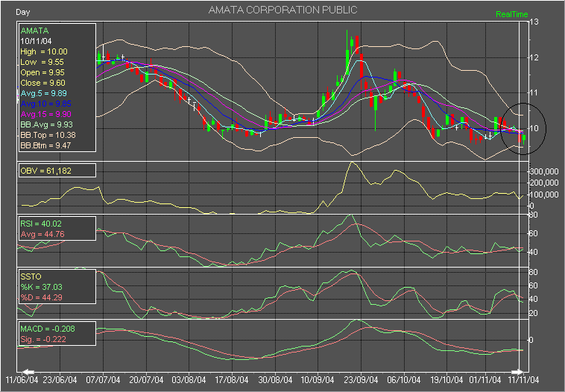Select the Avg.5 = 9.89 legend entry
This screenshot has height=392, width=565.
pos(43,93)
